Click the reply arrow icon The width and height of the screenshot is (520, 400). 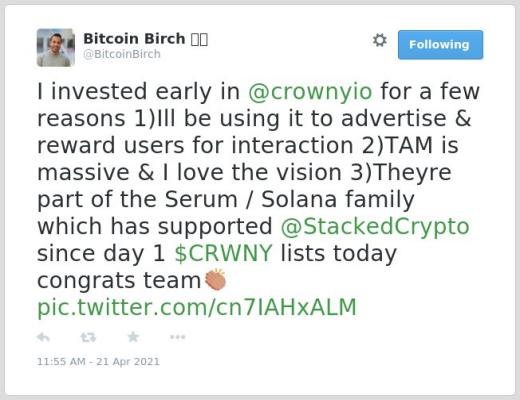point(43,337)
